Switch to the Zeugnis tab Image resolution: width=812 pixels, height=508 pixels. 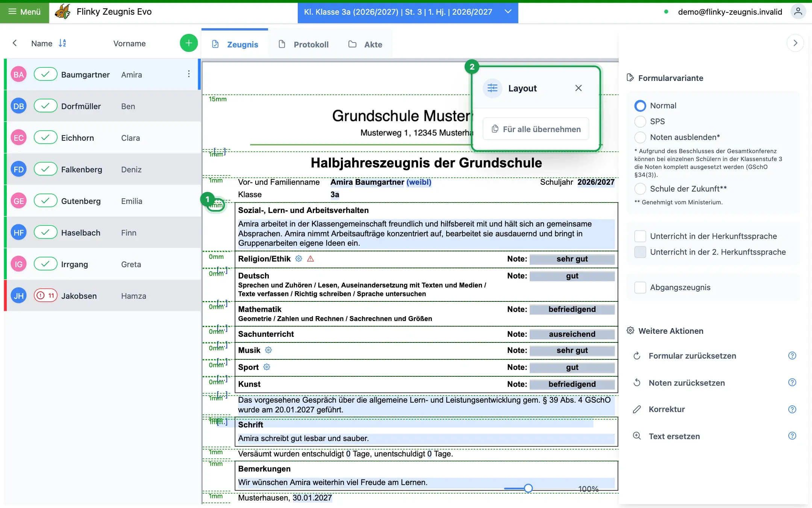pos(235,44)
